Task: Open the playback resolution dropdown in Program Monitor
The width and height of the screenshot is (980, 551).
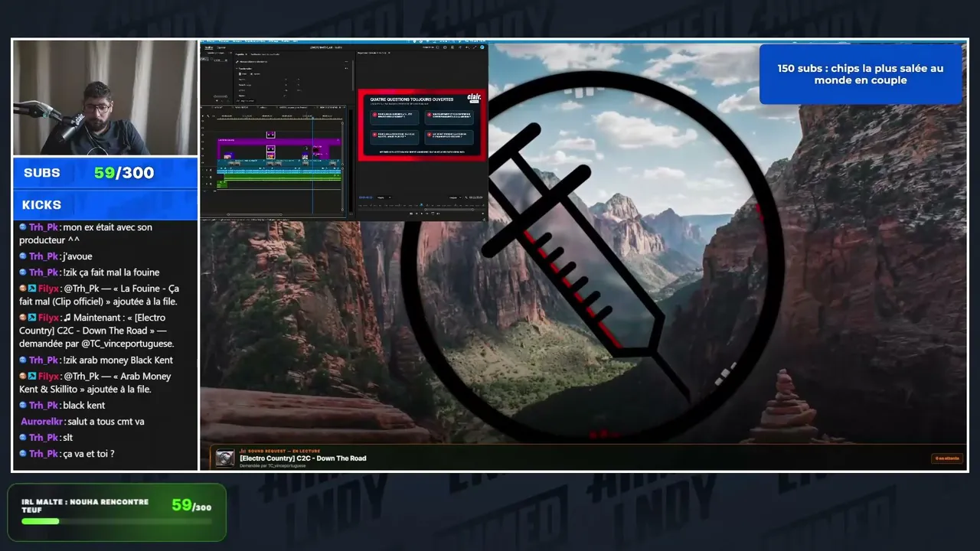Action: [456, 197]
